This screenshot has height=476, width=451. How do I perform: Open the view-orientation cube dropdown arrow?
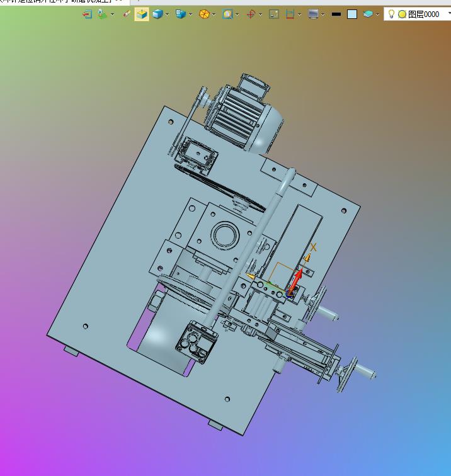190,14
